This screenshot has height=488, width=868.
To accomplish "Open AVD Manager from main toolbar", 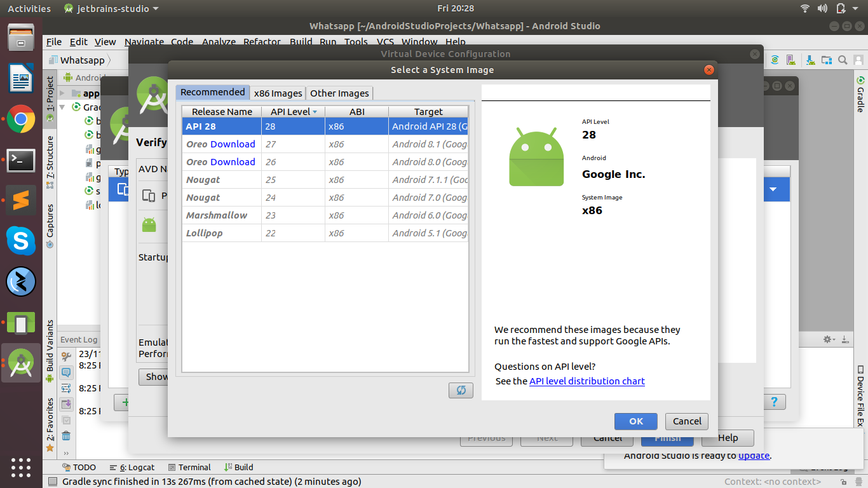I will pos(792,60).
